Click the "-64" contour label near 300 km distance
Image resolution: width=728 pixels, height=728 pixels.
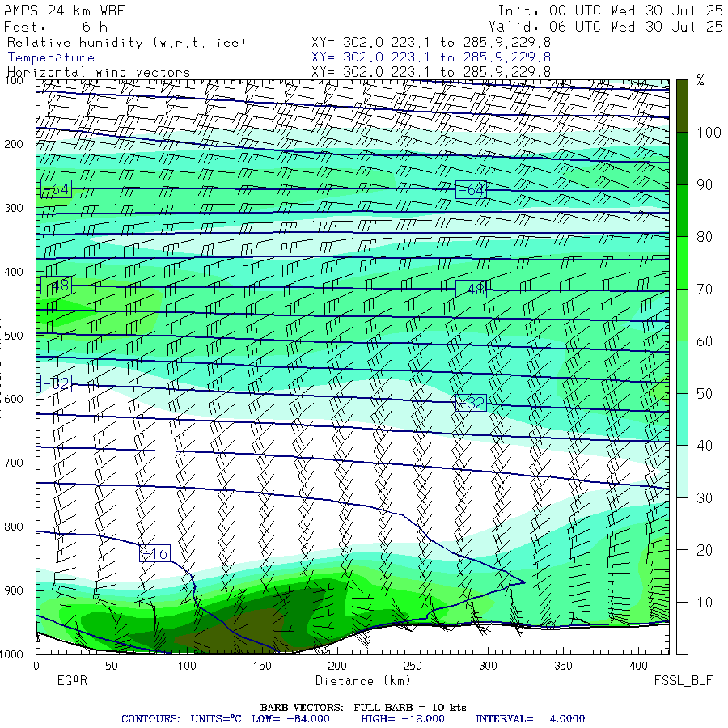click(x=471, y=189)
